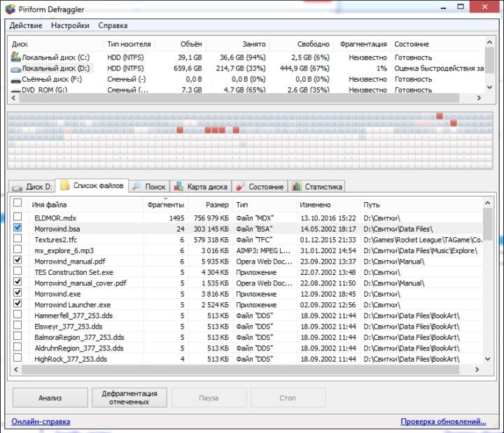Open the Статистика tab chart icon
504x433 pixels.
click(x=296, y=187)
